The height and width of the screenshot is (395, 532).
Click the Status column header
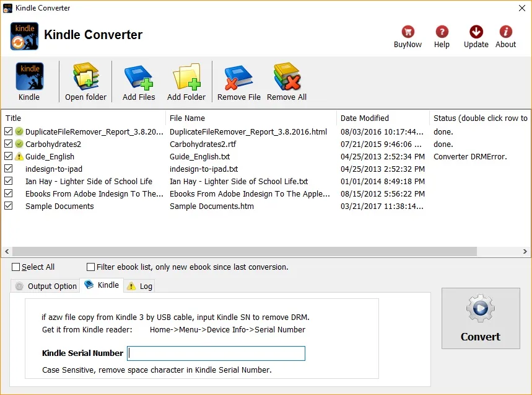point(480,118)
